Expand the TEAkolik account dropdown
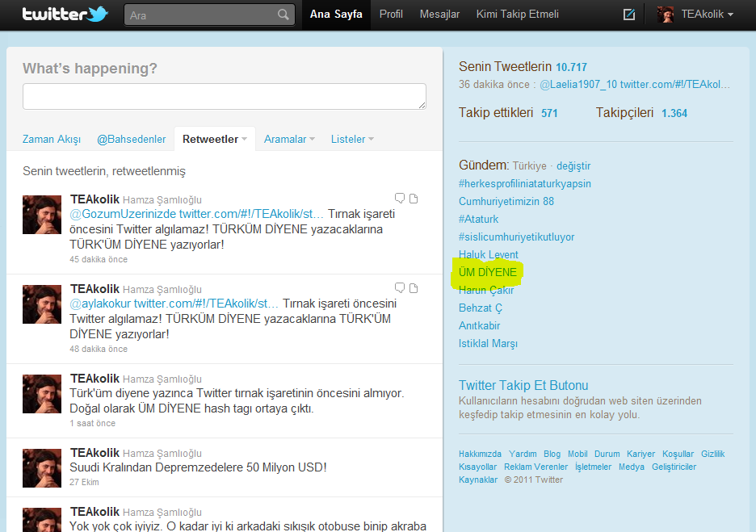Screen dimensions: 756x532 coord(730,15)
